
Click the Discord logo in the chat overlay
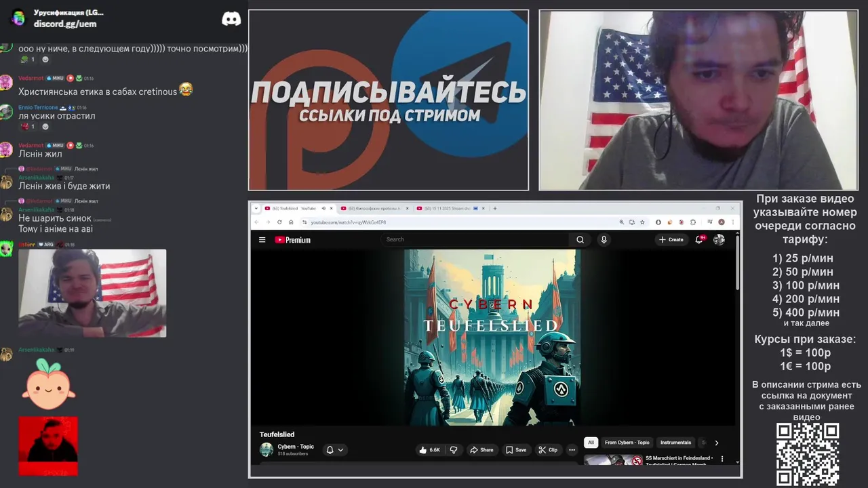click(231, 18)
